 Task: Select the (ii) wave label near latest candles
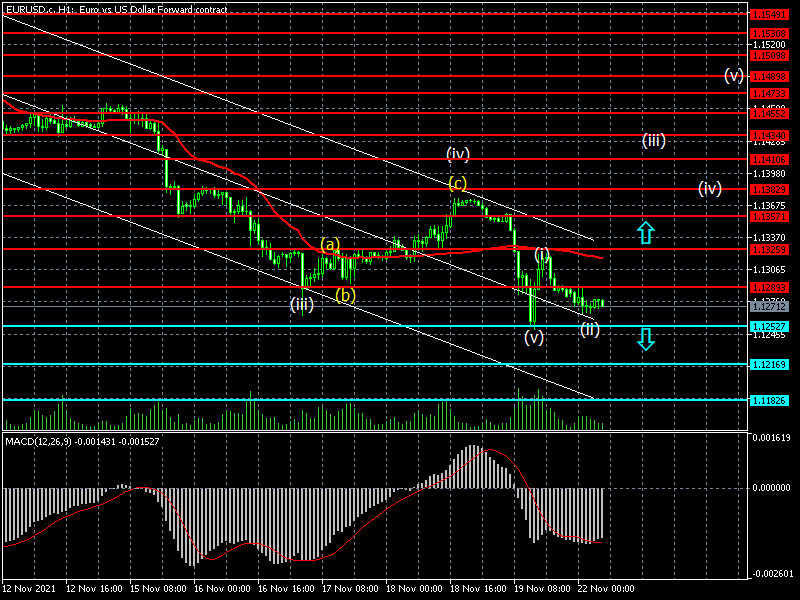coord(590,329)
